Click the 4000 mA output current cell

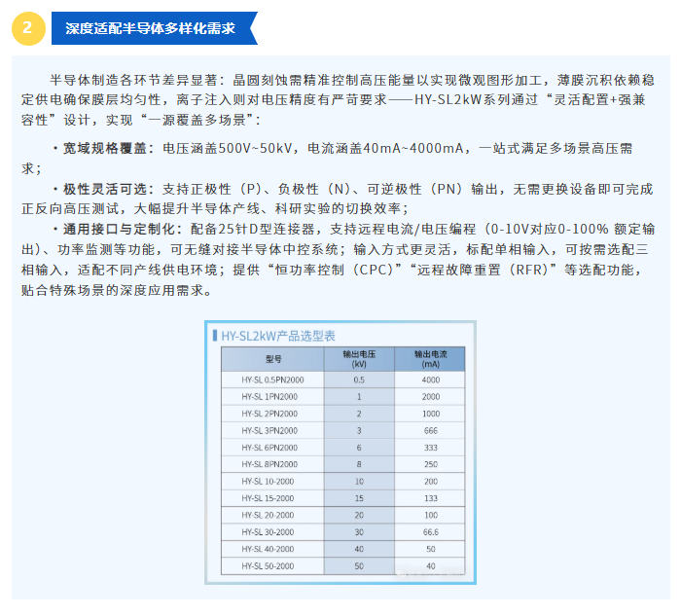pos(430,380)
